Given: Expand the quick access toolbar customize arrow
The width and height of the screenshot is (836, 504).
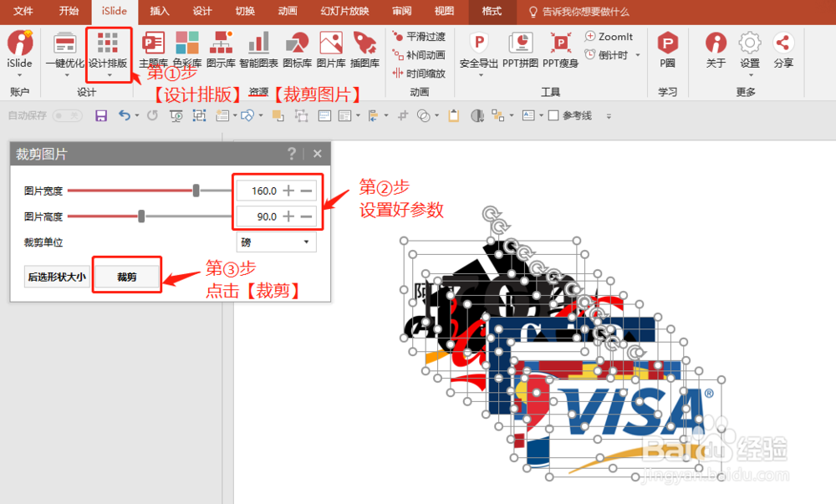Looking at the screenshot, I should pos(609,116).
